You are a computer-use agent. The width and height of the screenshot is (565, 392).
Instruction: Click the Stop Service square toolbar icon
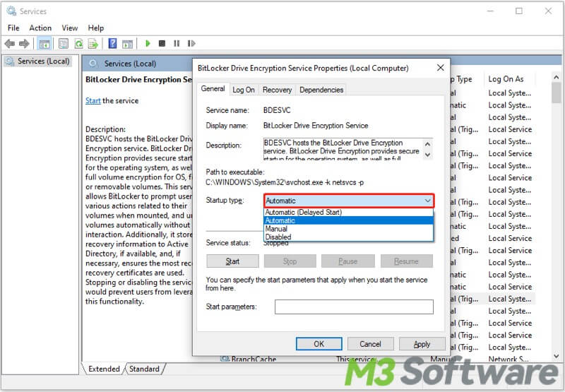pos(162,44)
